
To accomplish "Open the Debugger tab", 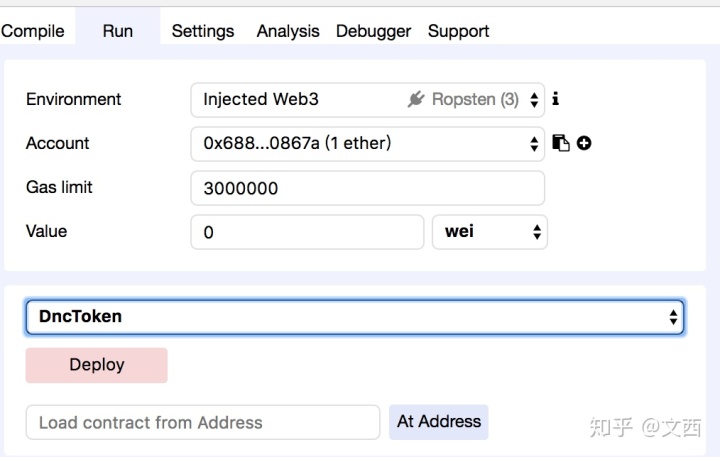I will 373,31.
